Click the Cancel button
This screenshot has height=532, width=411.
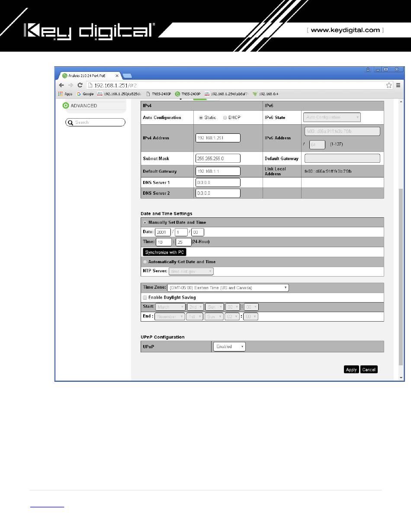point(369,369)
